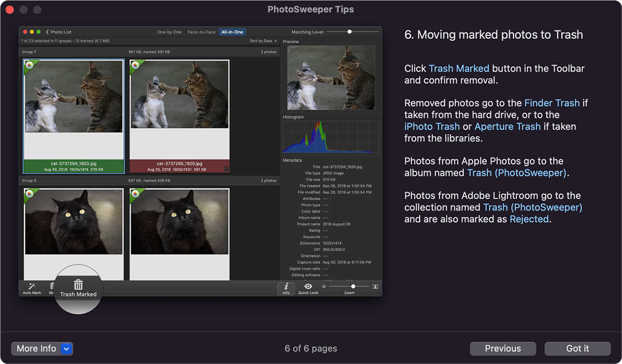
Task: Click the large thumbnail zoom icon
Action: click(x=375, y=286)
